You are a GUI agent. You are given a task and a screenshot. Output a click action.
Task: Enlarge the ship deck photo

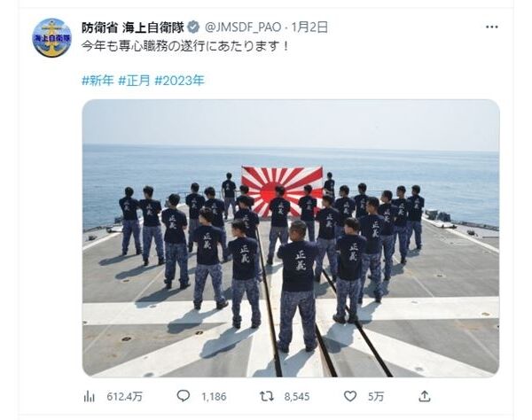click(291, 238)
